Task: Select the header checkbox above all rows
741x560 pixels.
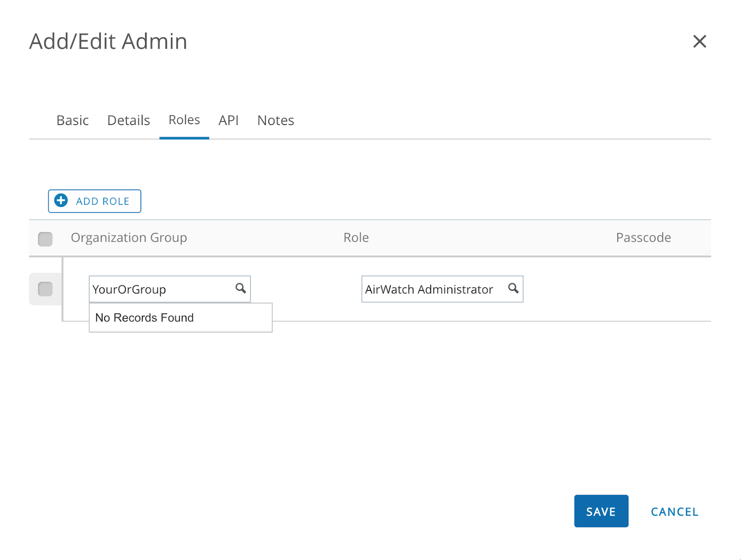Action: 45,238
